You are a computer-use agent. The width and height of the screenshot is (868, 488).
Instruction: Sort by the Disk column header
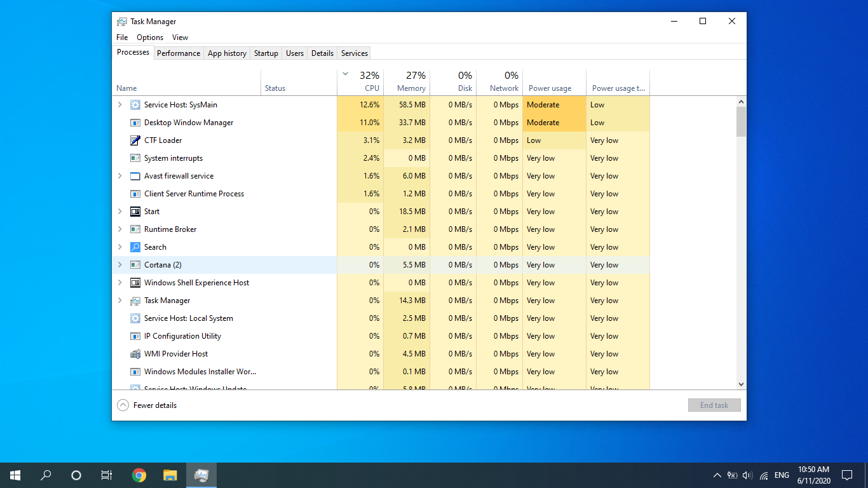click(453, 82)
